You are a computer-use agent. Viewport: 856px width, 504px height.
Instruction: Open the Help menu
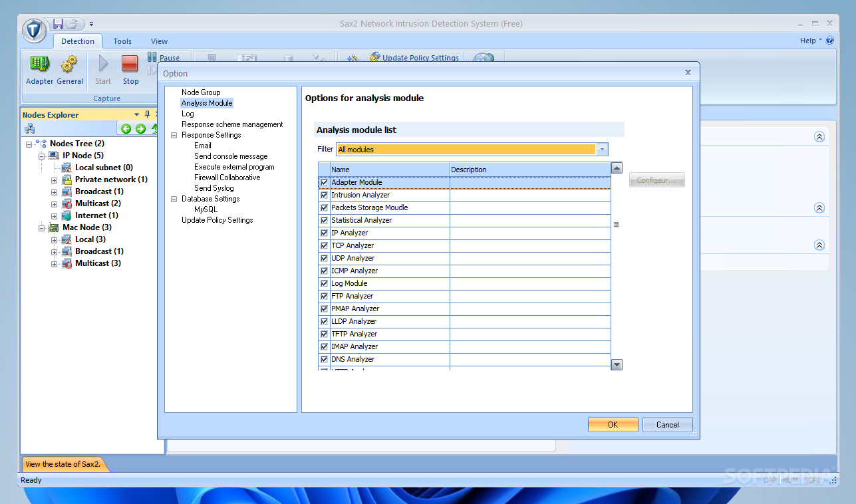(811, 41)
